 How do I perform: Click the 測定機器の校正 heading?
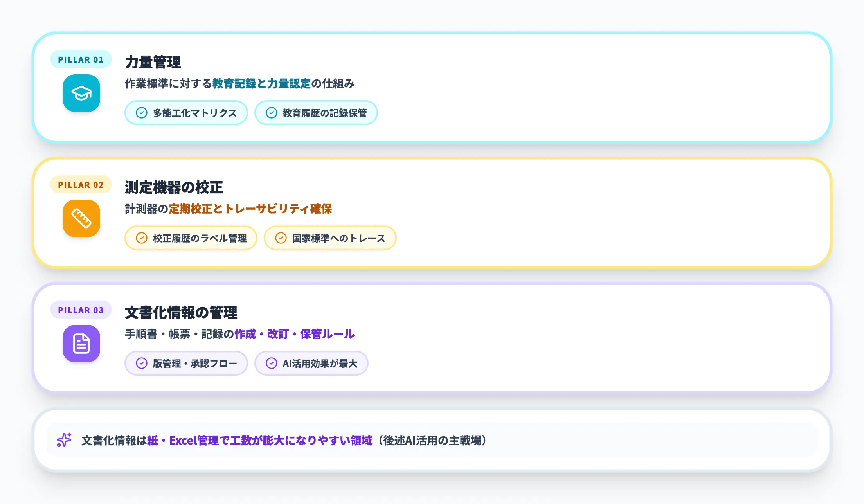[x=174, y=187]
